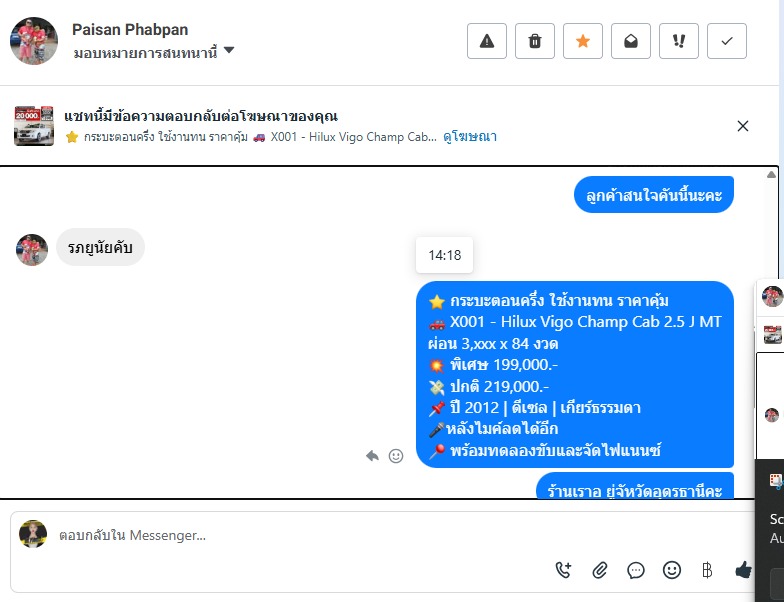Click the ad thumbnail image in banner
This screenshot has width=784, height=602.
[34, 126]
